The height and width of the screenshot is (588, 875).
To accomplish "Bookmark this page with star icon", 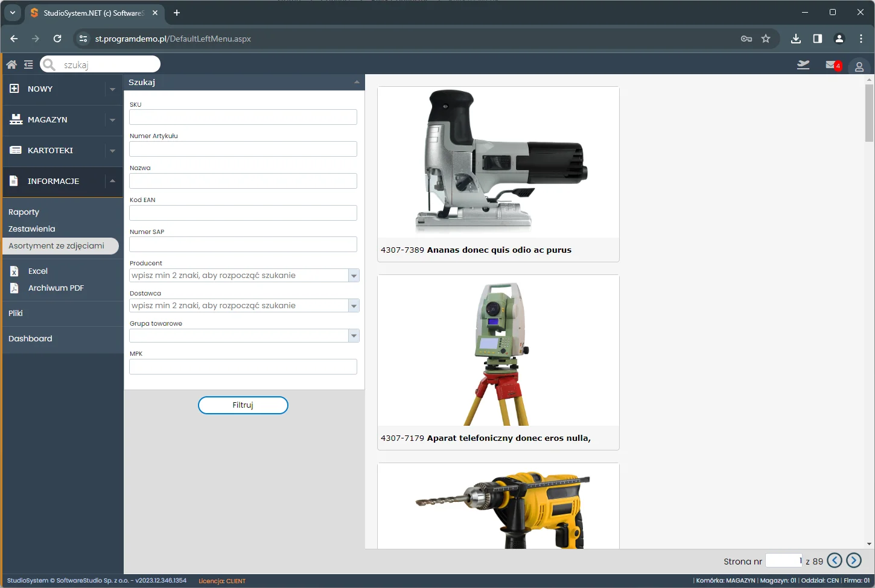I will pyautogui.click(x=766, y=39).
